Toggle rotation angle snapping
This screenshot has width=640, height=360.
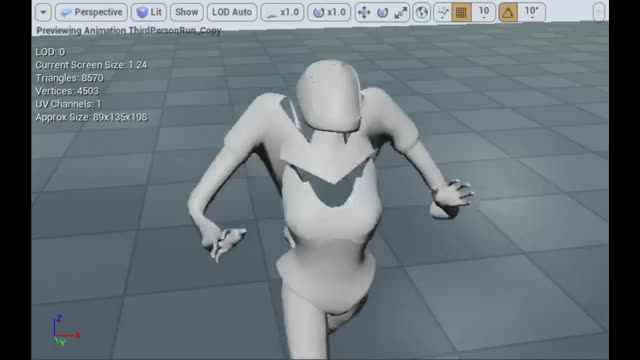508,13
